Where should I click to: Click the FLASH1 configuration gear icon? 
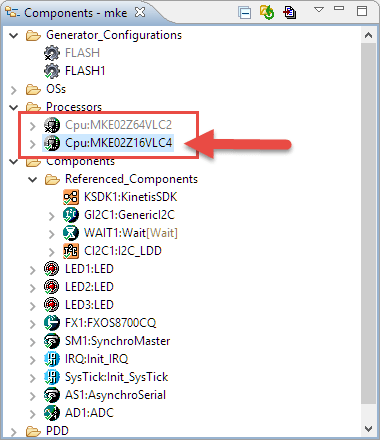(x=52, y=71)
